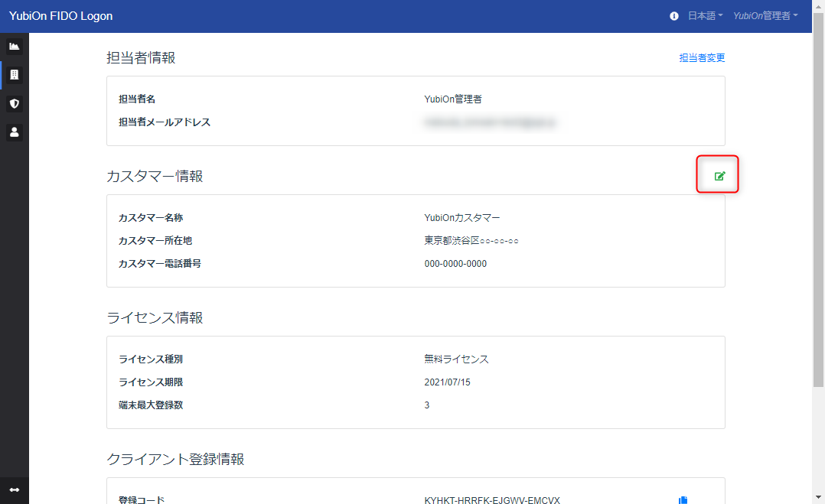Open the shield security icon in sidebar
Viewport: 825px width, 504px height.
[x=15, y=103]
